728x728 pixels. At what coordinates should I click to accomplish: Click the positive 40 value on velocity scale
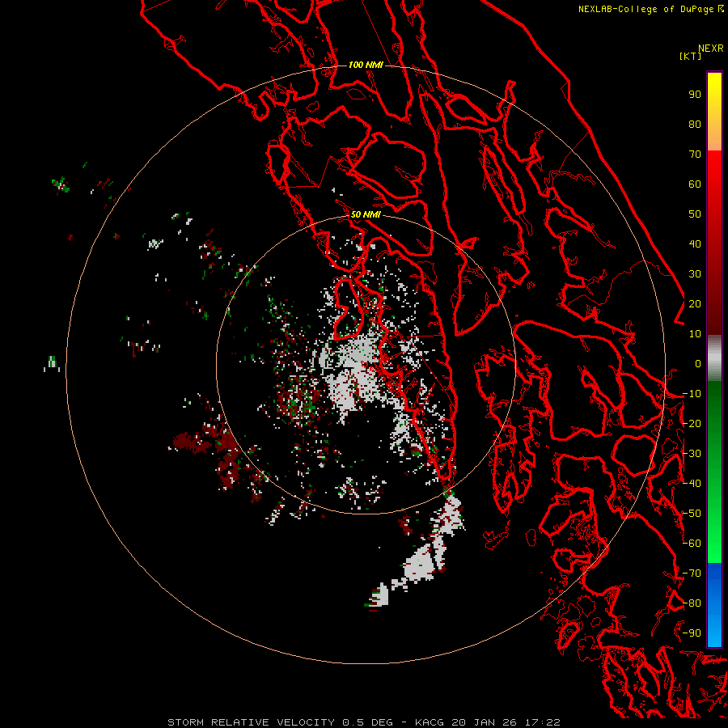[x=695, y=243]
